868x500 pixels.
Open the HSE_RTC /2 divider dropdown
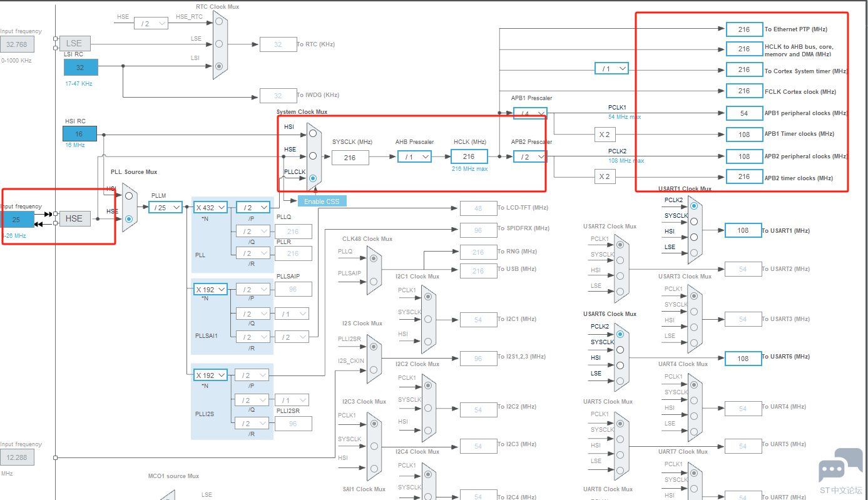(151, 23)
